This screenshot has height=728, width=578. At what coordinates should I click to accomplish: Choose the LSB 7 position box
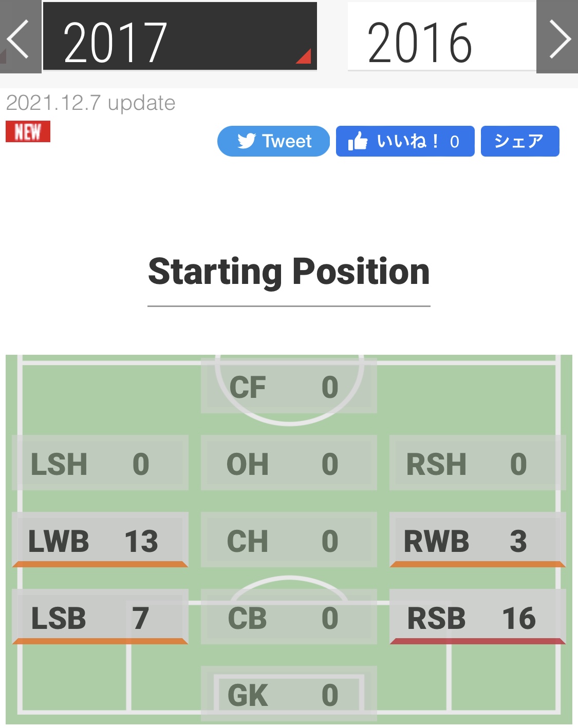[100, 617]
